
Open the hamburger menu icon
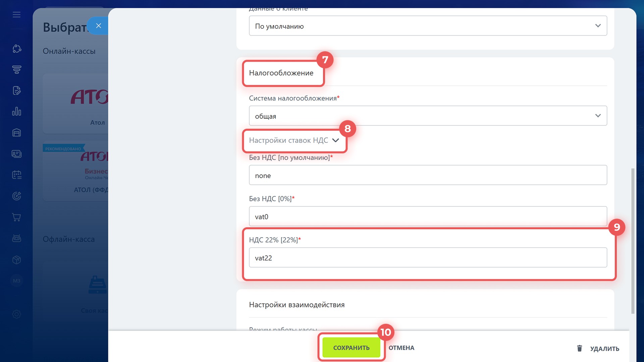pos(16,15)
